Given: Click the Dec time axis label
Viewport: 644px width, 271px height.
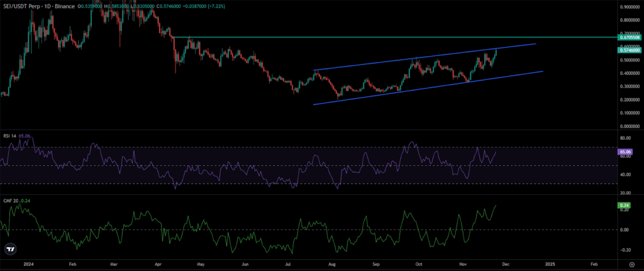Looking at the screenshot, I should pyautogui.click(x=506, y=265).
